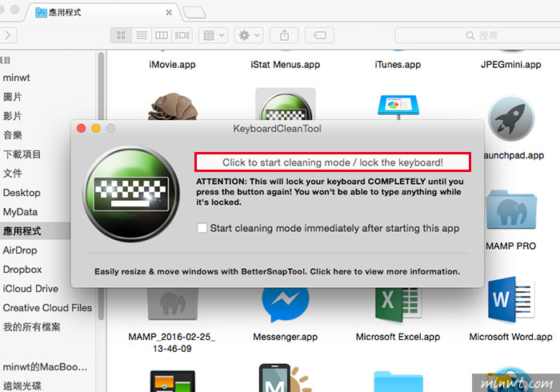Screen dimensions: 560x392
Task: Go forward in Finder navigation
Action: tap(7, 35)
